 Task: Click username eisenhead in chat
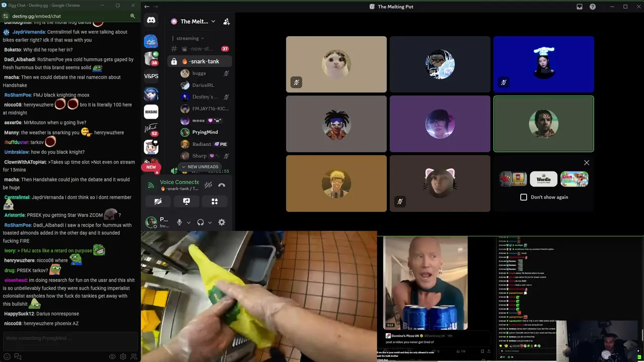tap(16, 280)
